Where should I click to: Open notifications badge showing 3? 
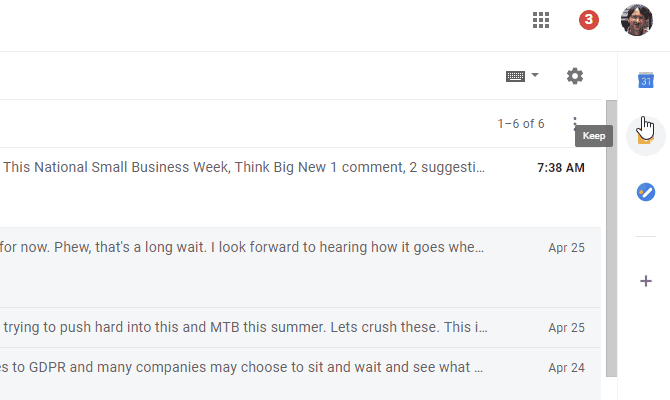589,20
